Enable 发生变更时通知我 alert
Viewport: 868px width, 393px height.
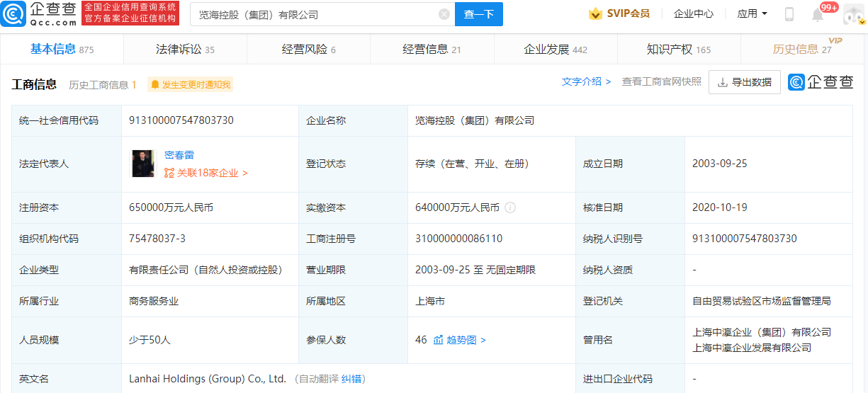tap(190, 84)
